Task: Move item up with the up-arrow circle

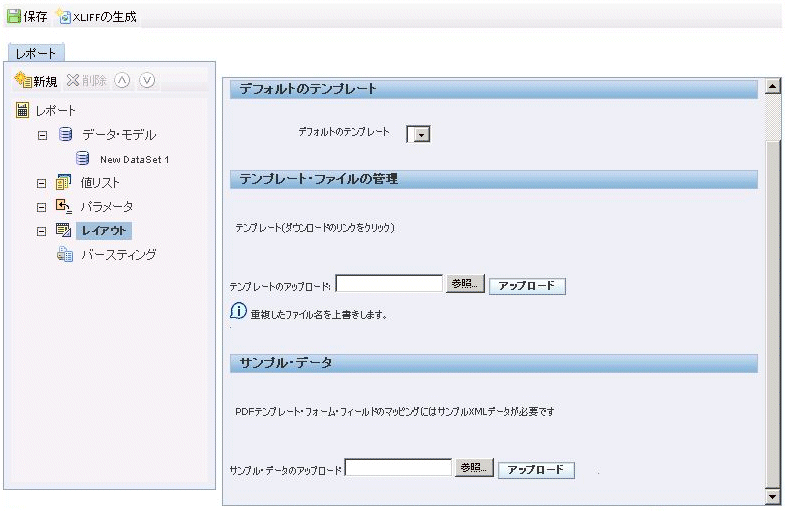Action: click(x=122, y=80)
